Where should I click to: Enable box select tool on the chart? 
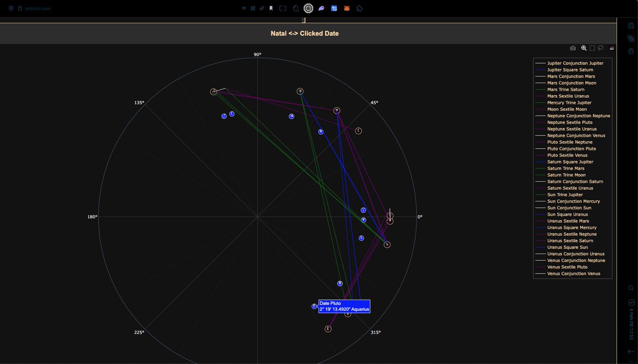click(x=592, y=48)
